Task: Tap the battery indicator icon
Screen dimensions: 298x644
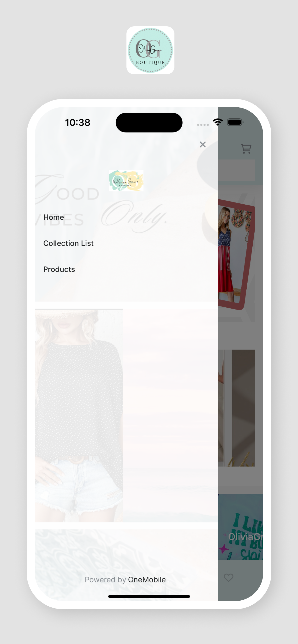Action: click(x=235, y=122)
